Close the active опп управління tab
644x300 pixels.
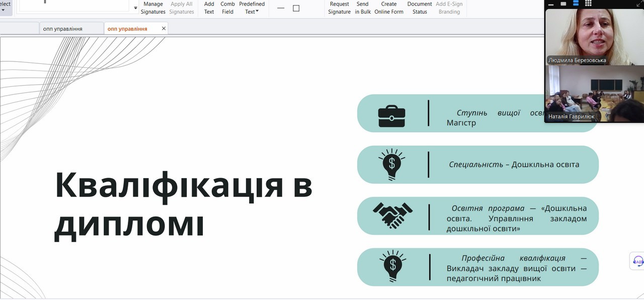tap(164, 29)
